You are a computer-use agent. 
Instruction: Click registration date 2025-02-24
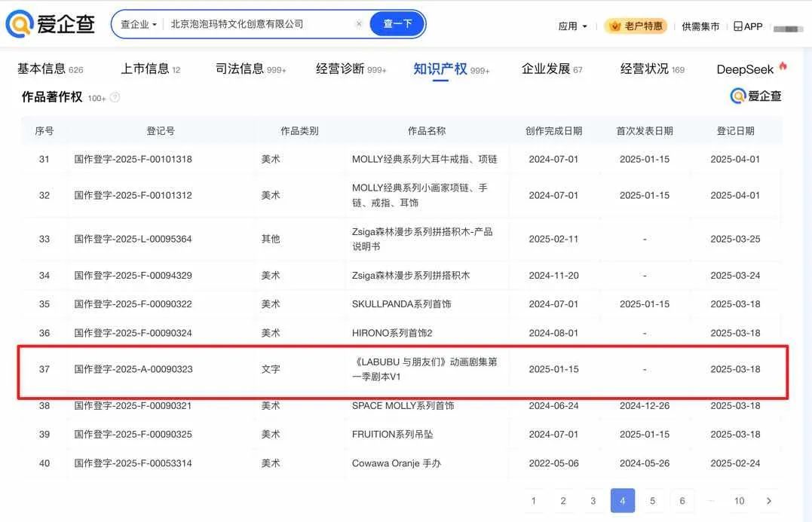pos(735,463)
